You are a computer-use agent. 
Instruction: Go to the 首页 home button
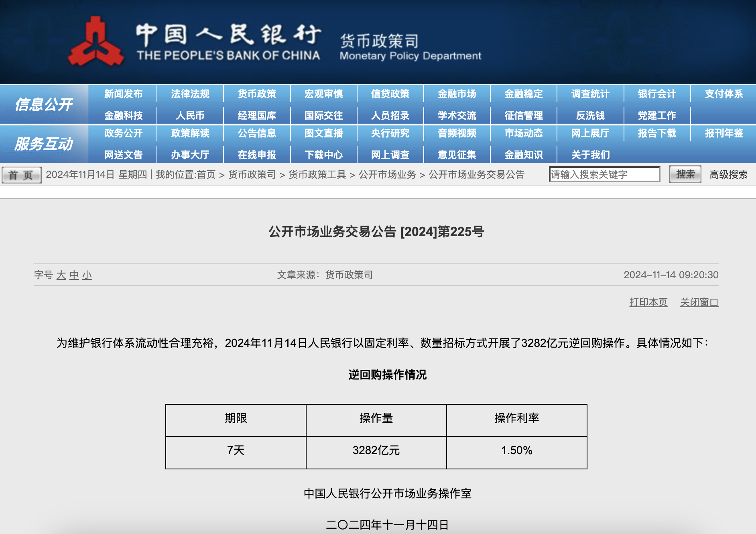pyautogui.click(x=21, y=175)
